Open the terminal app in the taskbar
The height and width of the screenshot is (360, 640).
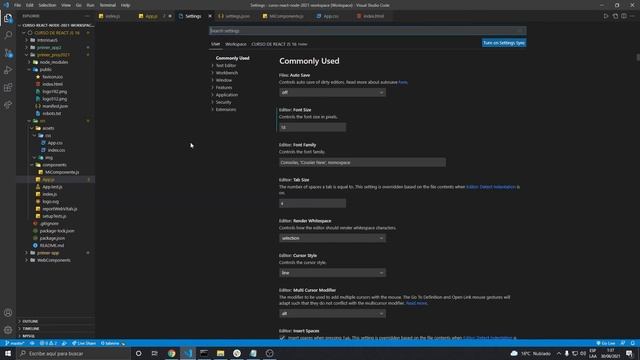pyautogui.click(x=204, y=353)
